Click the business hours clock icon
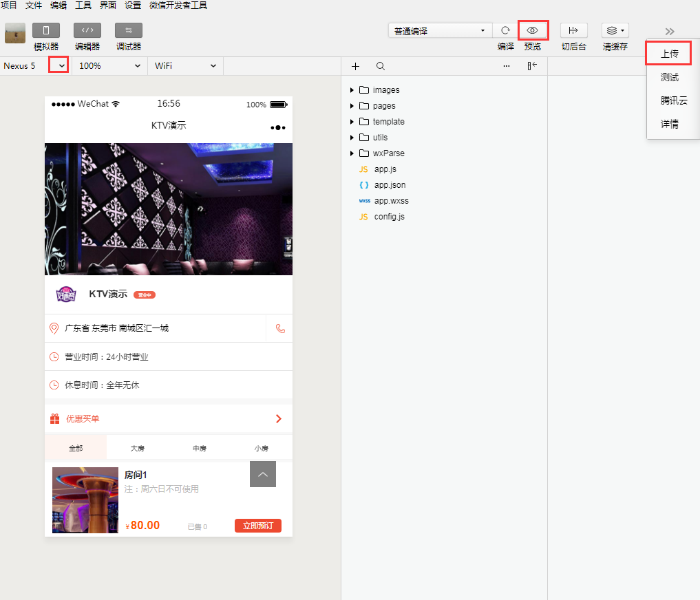Screen dimensions: 700x600 pyautogui.click(x=54, y=356)
